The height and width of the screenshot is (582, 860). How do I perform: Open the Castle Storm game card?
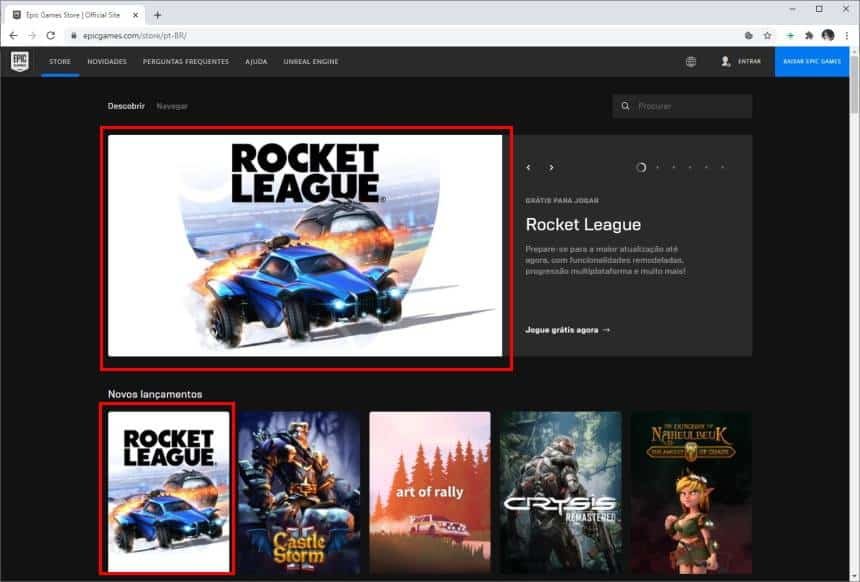[299, 493]
